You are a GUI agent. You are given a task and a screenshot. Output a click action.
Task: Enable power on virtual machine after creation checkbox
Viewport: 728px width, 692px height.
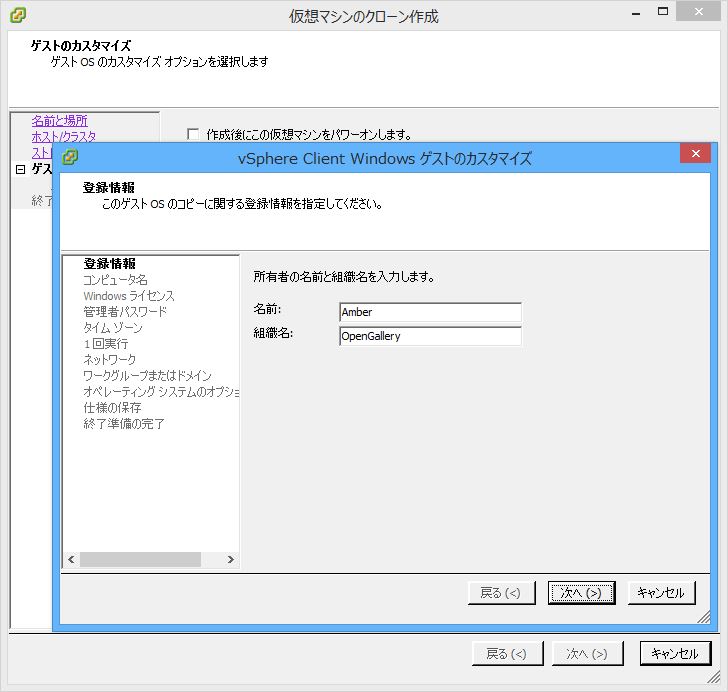point(193,134)
